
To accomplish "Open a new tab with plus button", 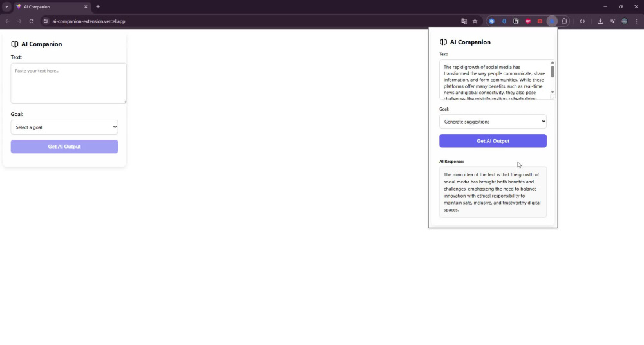I will tap(98, 7).
